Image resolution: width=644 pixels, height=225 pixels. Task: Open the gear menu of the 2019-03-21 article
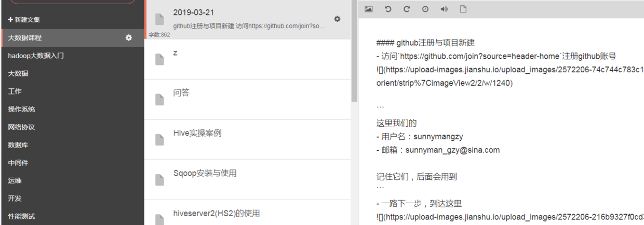pyautogui.click(x=337, y=19)
